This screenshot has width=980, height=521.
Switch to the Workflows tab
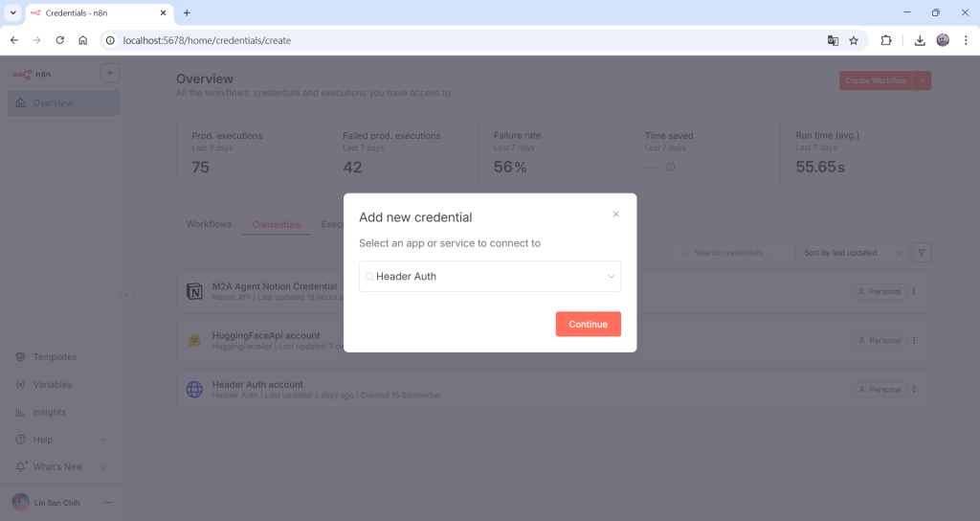[x=209, y=224]
